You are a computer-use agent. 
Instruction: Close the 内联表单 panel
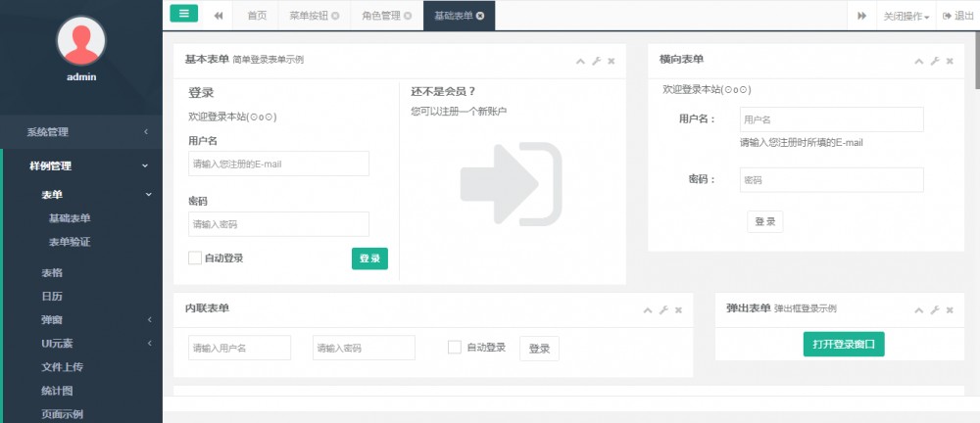coord(679,310)
